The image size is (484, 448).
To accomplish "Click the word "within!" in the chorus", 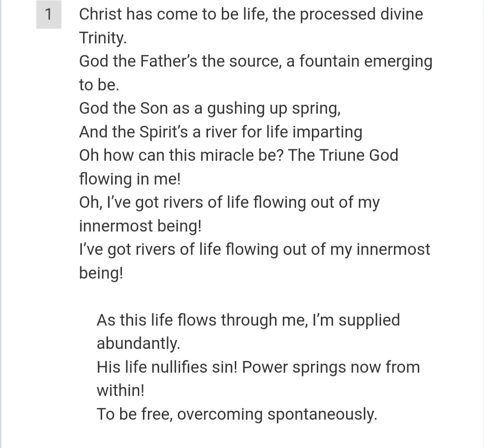I will (121, 390).
